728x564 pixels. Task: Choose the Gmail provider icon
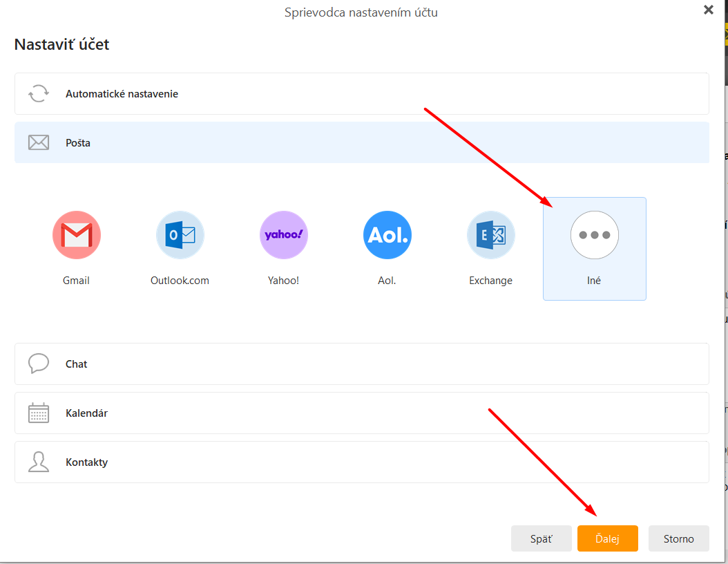(x=77, y=235)
